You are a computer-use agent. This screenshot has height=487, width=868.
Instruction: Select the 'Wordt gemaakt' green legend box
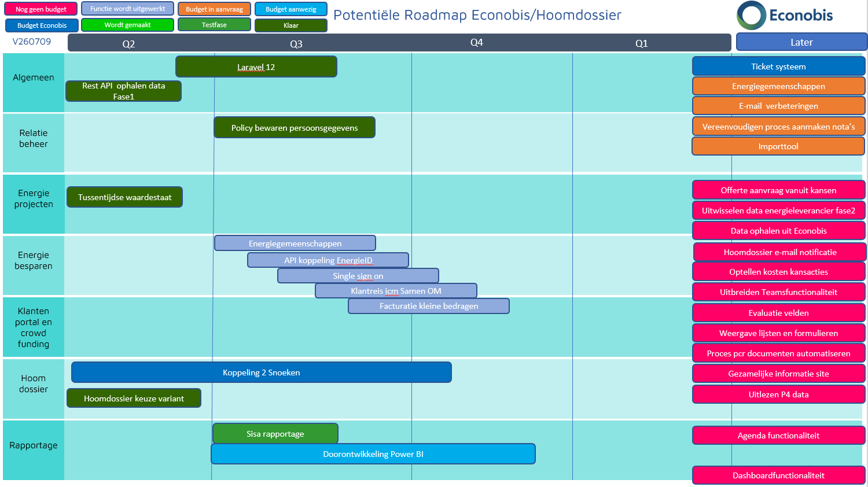(127, 25)
